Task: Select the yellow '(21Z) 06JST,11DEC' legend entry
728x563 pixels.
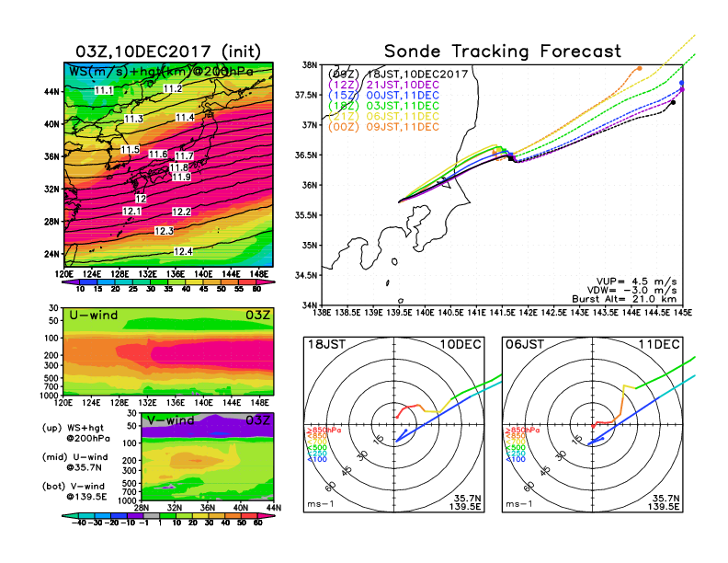Action: point(383,117)
